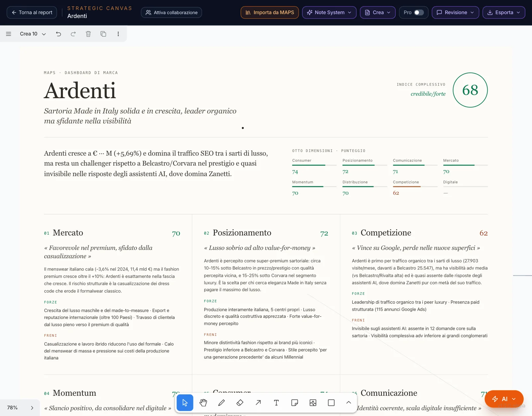
Task: Click the overall index 68 circle
Action: pyautogui.click(x=470, y=90)
